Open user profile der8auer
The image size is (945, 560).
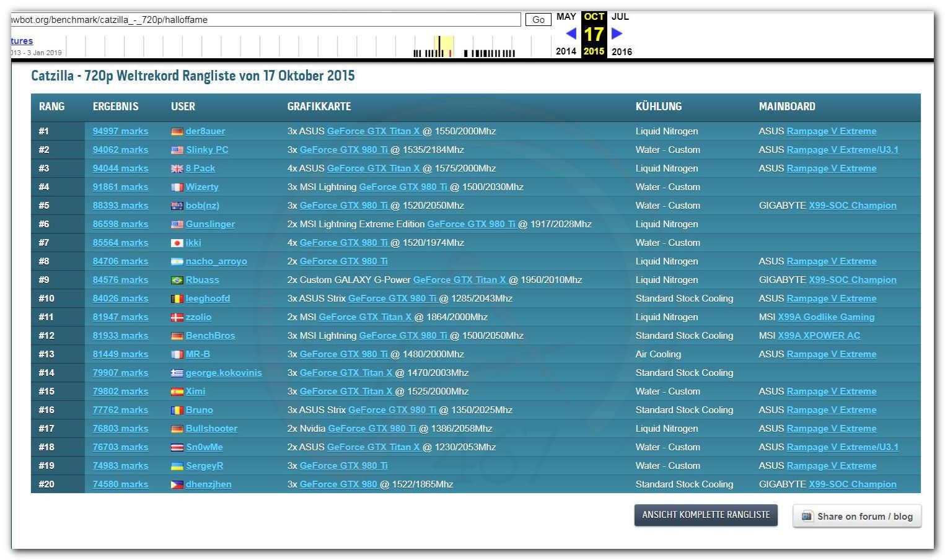point(205,131)
